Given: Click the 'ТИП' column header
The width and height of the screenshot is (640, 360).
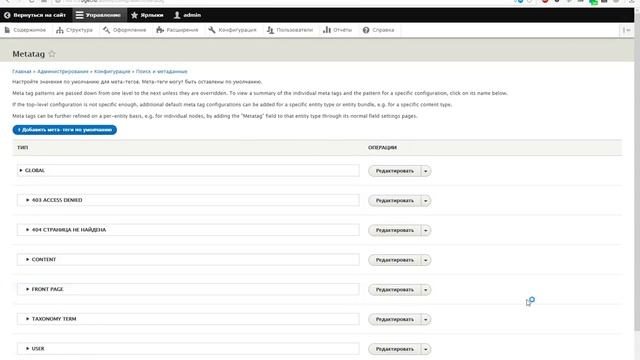Looking at the screenshot, I should point(23,147).
